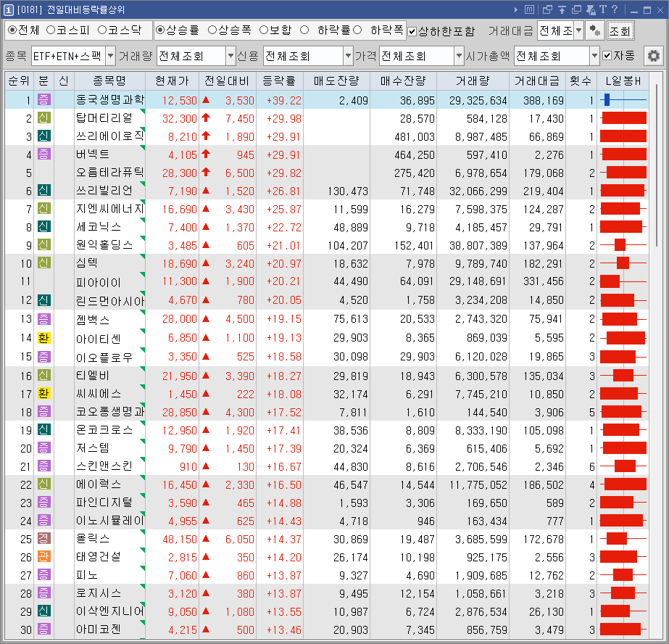The height and width of the screenshot is (644, 669).
Task: Click the daily candle bar for 원익홀딩스
Action: [x=623, y=245]
